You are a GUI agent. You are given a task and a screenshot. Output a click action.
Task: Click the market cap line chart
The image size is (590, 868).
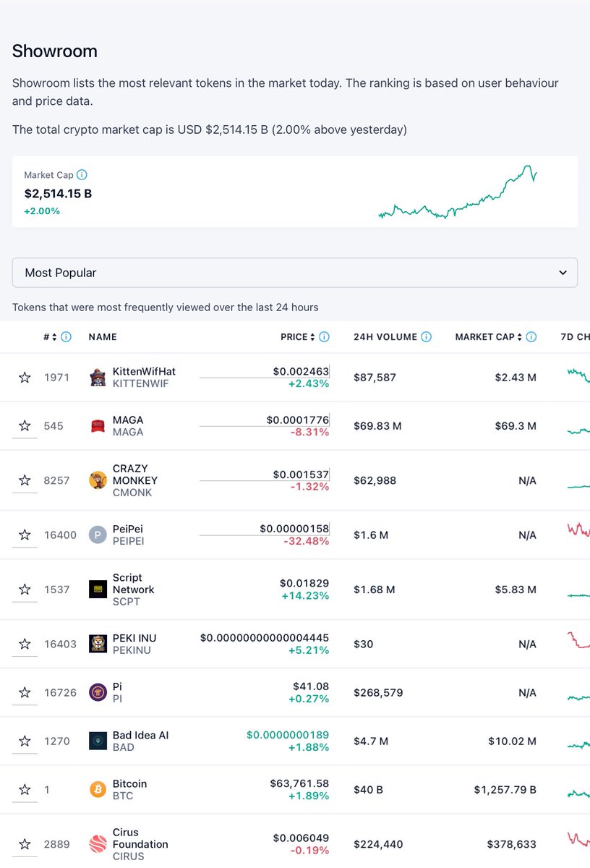click(x=458, y=192)
